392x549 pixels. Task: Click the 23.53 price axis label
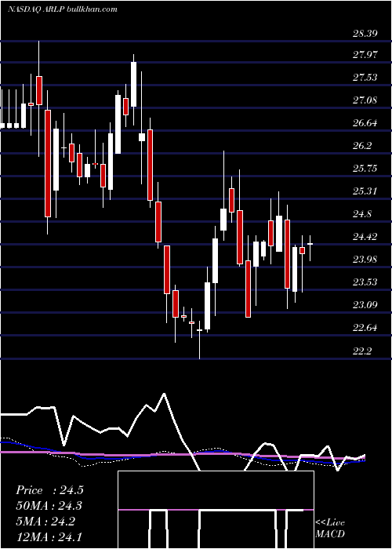pyautogui.click(x=365, y=282)
